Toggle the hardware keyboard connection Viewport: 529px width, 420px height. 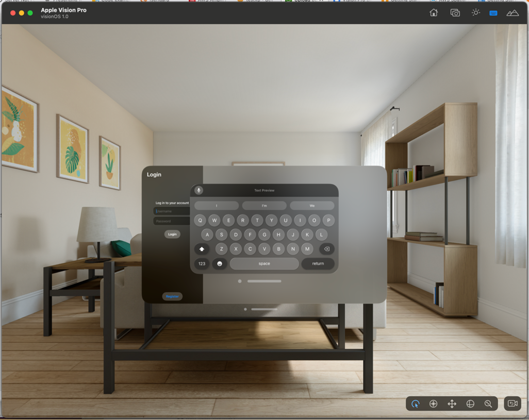pos(494,12)
